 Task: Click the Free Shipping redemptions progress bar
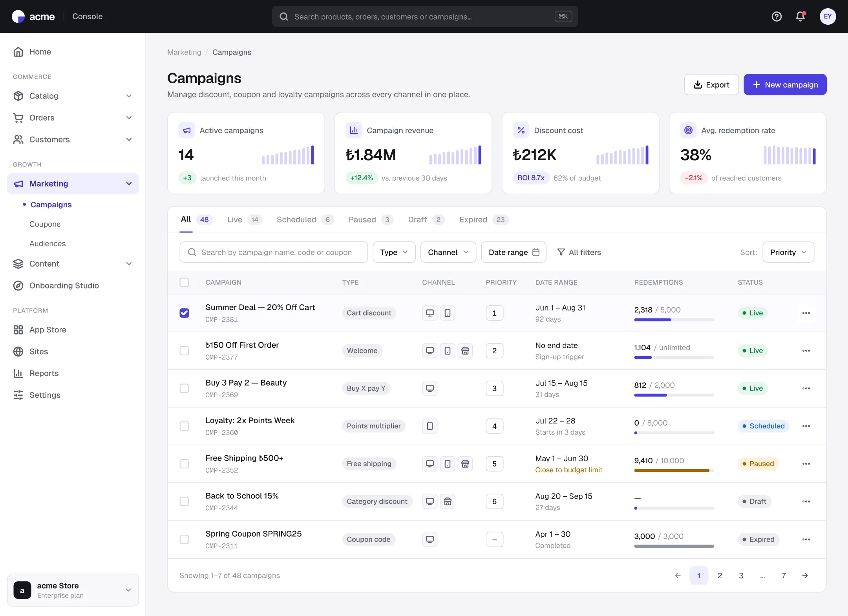point(674,470)
